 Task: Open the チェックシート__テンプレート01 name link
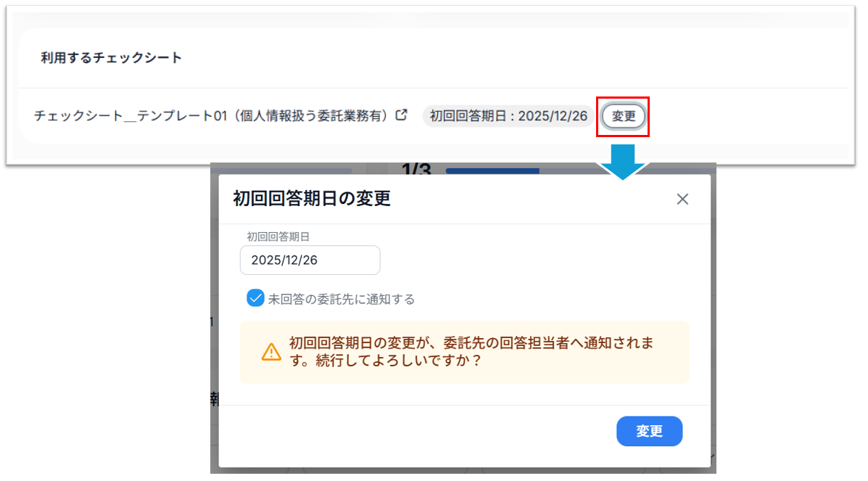pos(210,116)
